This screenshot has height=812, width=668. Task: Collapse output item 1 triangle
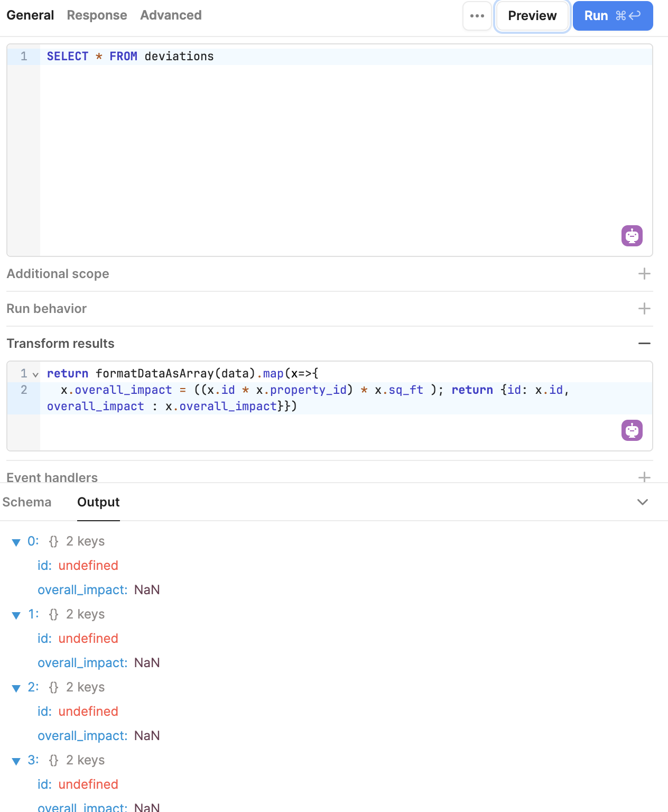pos(16,615)
